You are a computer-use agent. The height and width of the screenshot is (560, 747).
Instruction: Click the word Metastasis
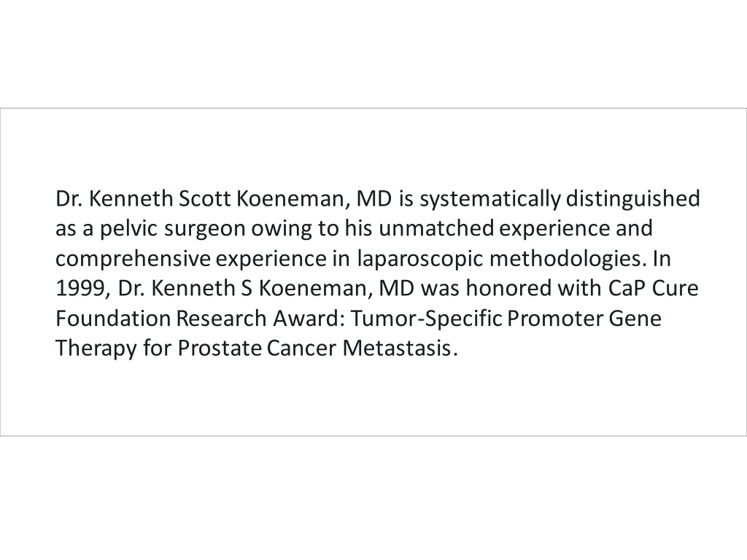pos(396,348)
